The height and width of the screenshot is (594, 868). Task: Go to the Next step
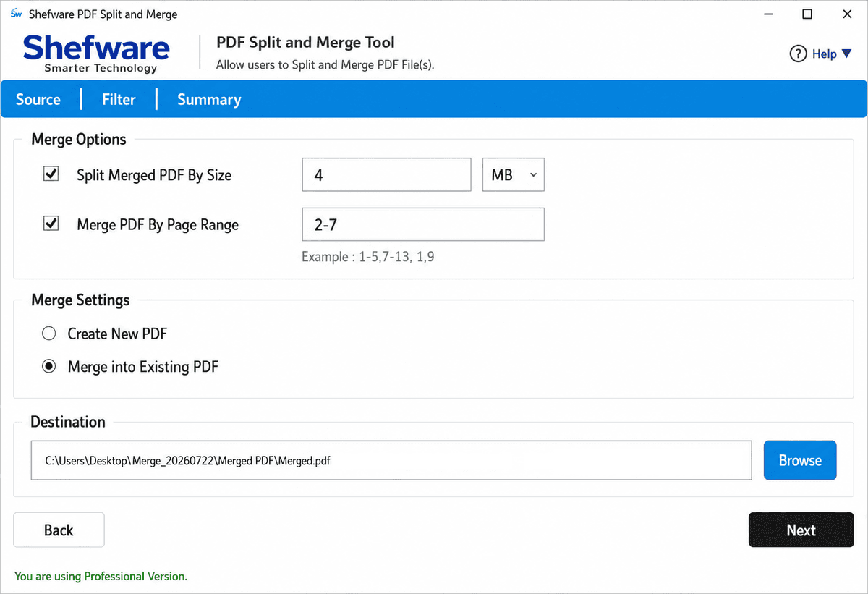click(801, 530)
